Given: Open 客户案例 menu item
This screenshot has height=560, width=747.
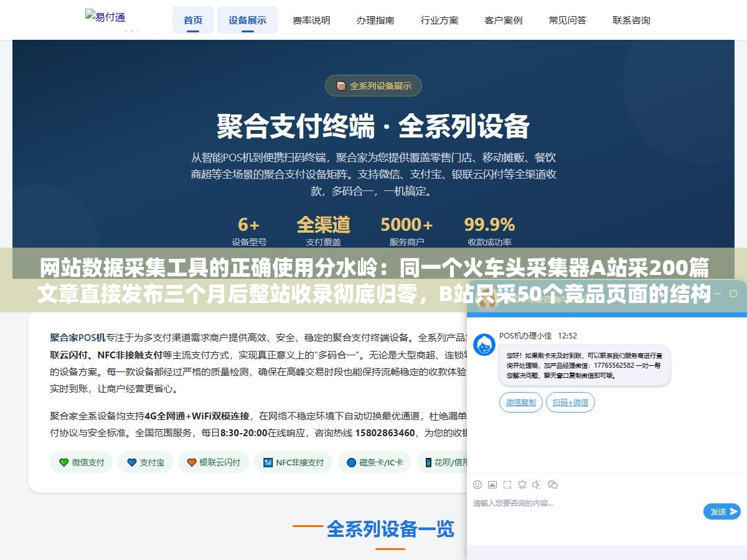Looking at the screenshot, I should (x=504, y=20).
